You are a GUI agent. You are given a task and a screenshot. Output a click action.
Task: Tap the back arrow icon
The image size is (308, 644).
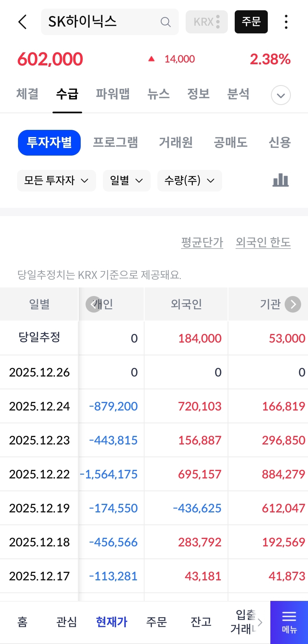click(23, 22)
